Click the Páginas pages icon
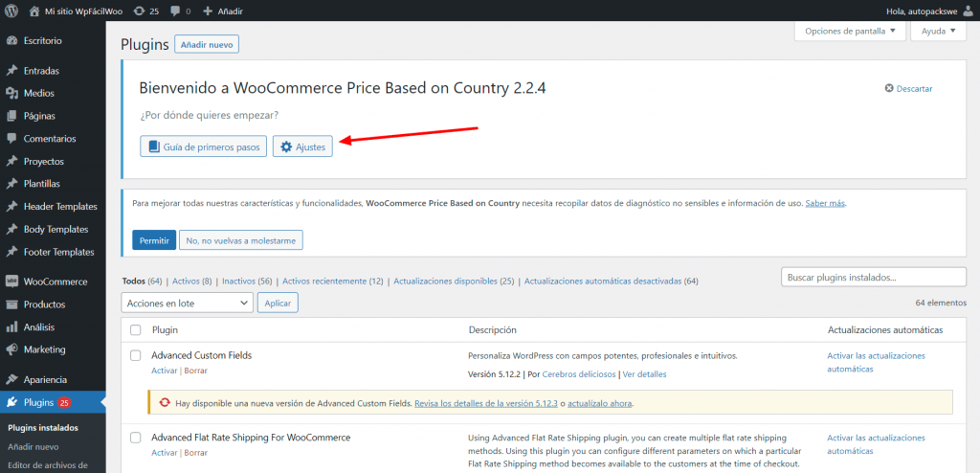Screen dimensions: 980x473 [x=11, y=116]
